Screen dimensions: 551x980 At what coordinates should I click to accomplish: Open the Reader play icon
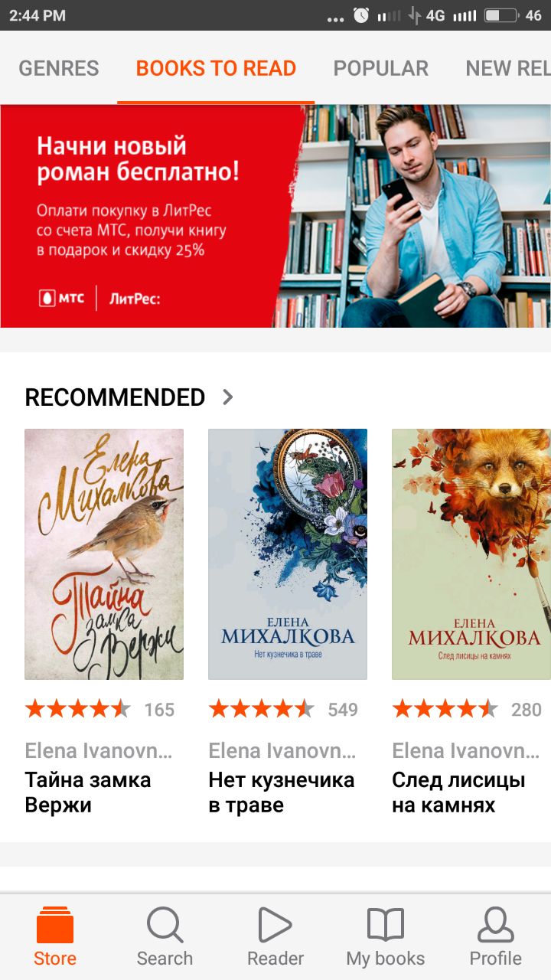tap(275, 925)
